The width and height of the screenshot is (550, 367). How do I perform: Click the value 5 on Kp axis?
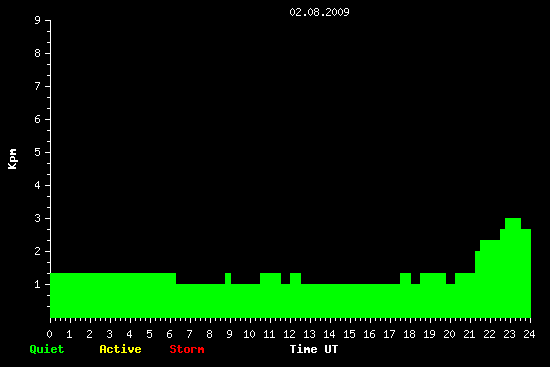tap(38, 152)
